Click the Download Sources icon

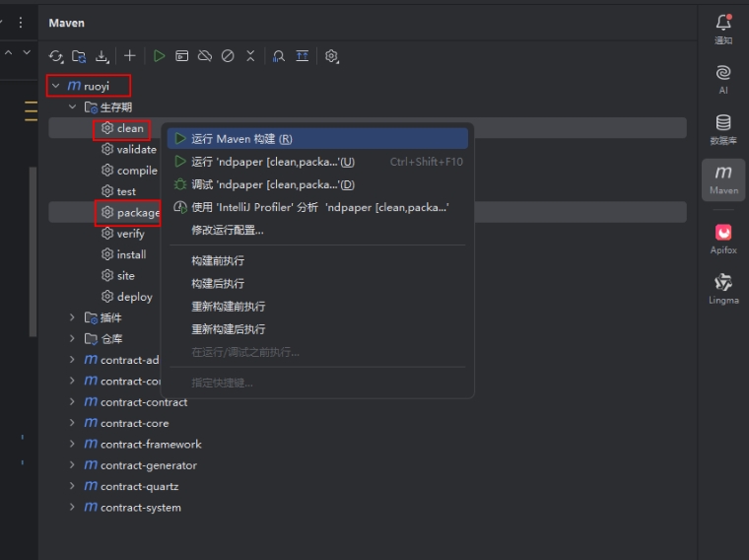[x=102, y=56]
